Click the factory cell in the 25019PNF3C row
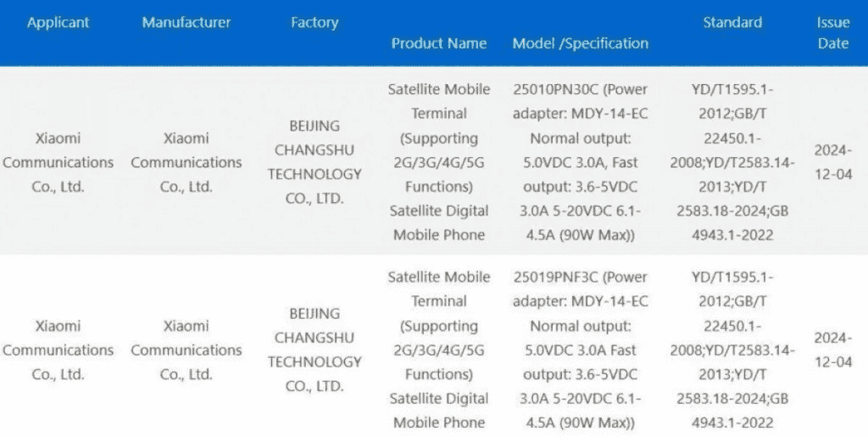Viewport: 868px width, 437px height. [314, 350]
